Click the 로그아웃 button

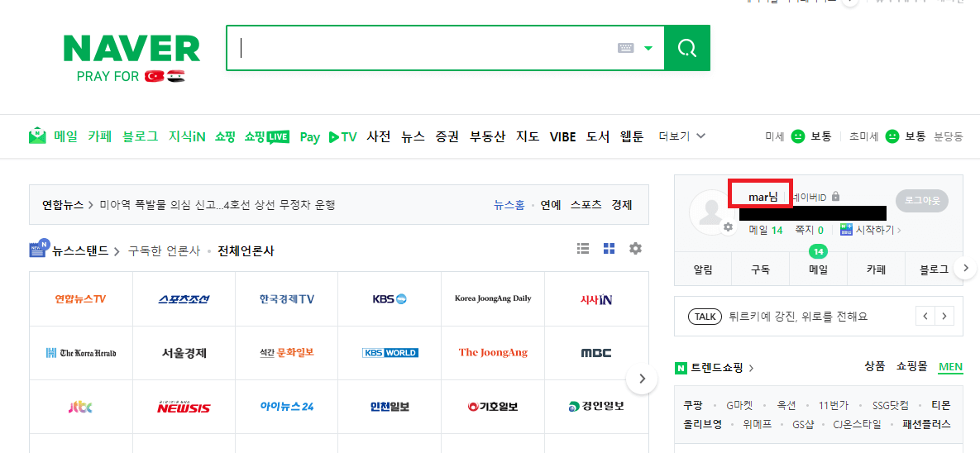click(922, 201)
